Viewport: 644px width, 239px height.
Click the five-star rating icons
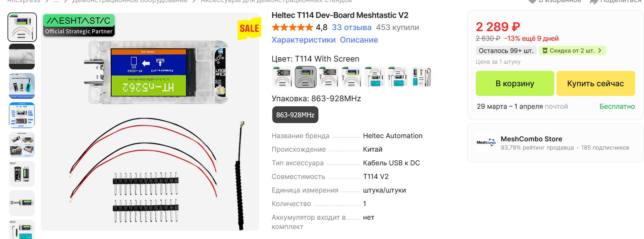[x=292, y=27]
